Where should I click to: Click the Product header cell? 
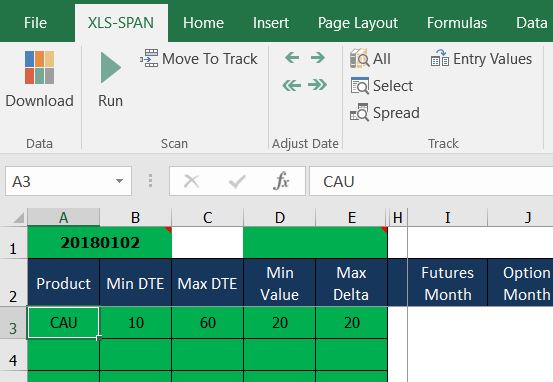point(63,283)
